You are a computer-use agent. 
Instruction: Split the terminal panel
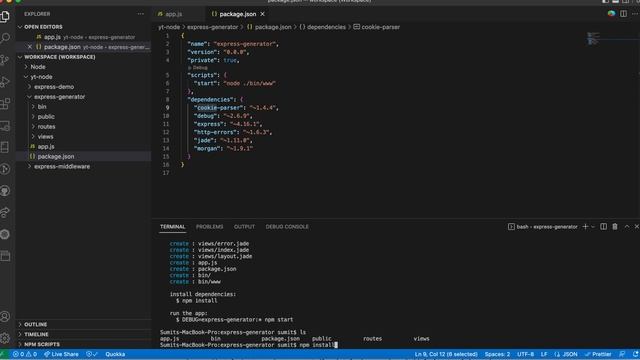(603, 227)
